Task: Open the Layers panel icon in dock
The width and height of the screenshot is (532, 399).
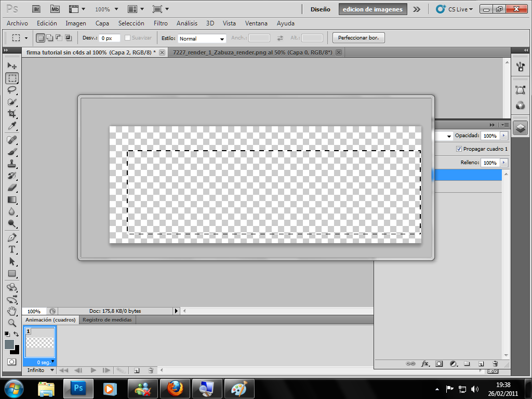Action: pos(520,128)
